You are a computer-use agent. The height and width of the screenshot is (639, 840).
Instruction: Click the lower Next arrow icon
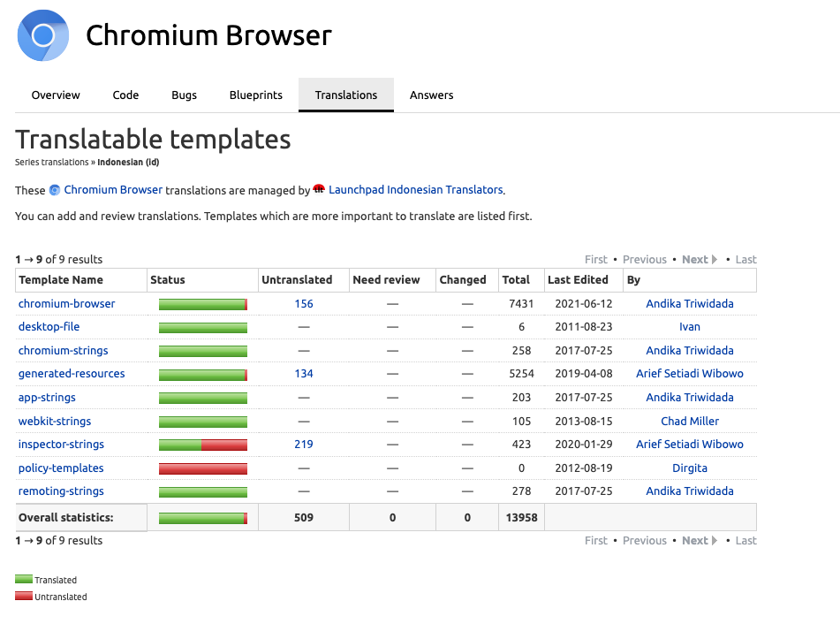[714, 540]
